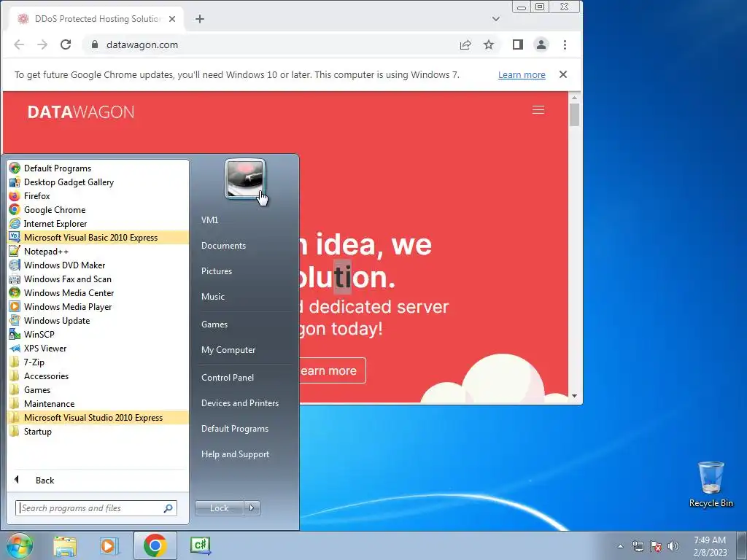Open a new tab with the plus button
The image size is (747, 560).
(x=200, y=19)
